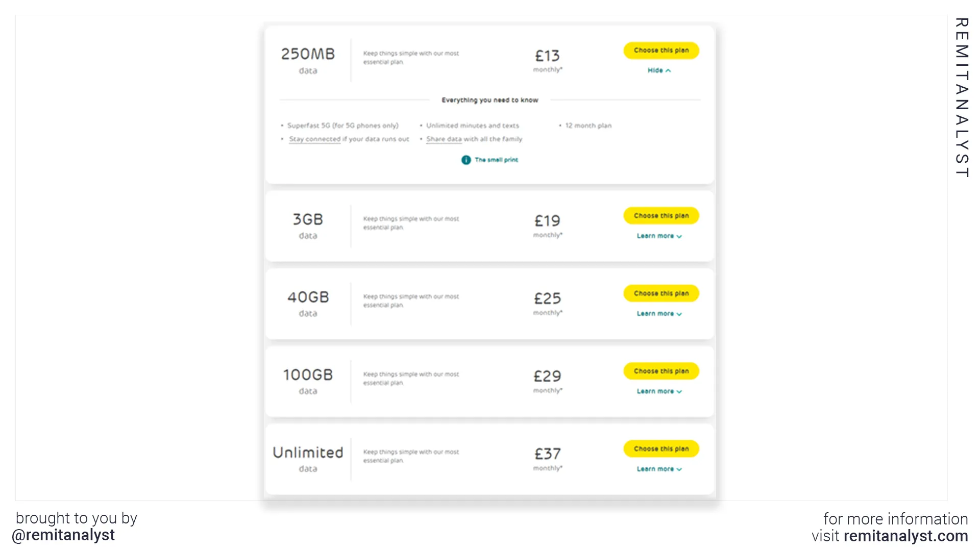This screenshot has width=980, height=551.
Task: Expand Learn more for the Unlimited plan
Action: click(x=659, y=469)
